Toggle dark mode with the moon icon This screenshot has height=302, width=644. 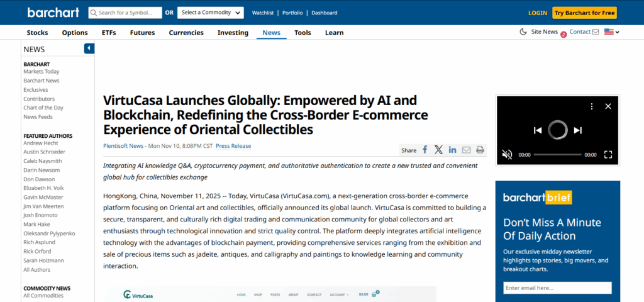coord(523,32)
